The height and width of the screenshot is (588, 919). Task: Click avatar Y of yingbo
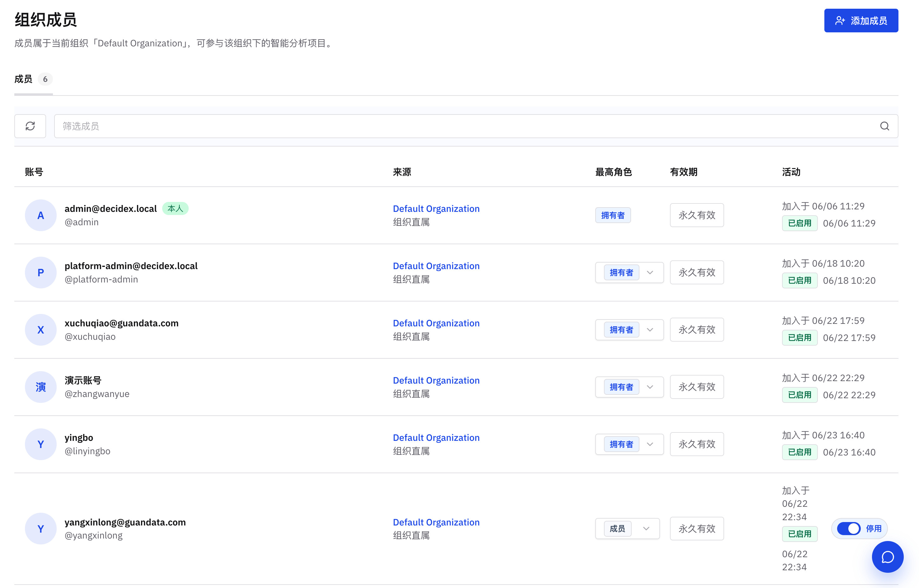(x=40, y=445)
